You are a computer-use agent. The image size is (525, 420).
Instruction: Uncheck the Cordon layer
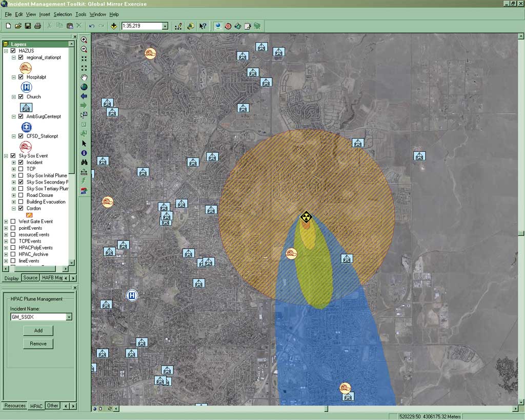(x=21, y=208)
